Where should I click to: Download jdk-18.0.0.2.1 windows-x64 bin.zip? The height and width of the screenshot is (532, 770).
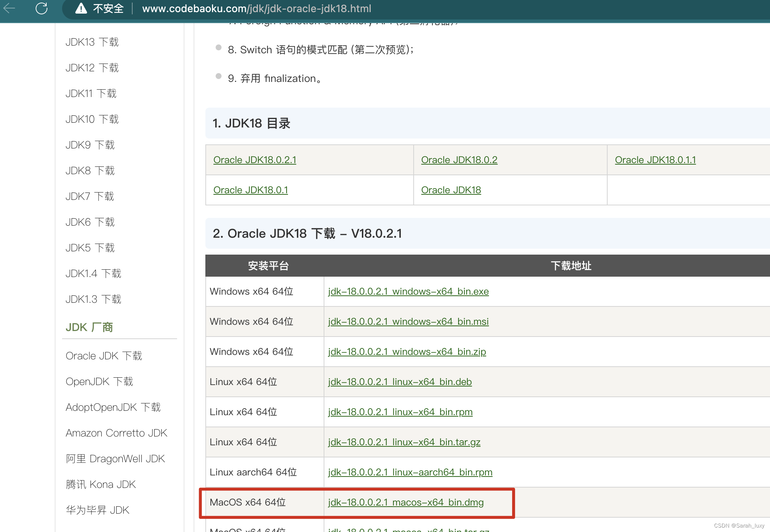pos(407,352)
